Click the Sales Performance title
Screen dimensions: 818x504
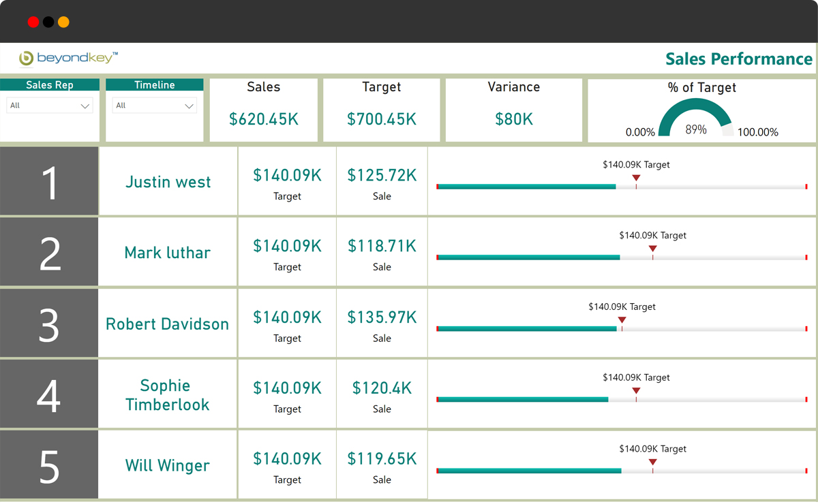[x=739, y=59]
